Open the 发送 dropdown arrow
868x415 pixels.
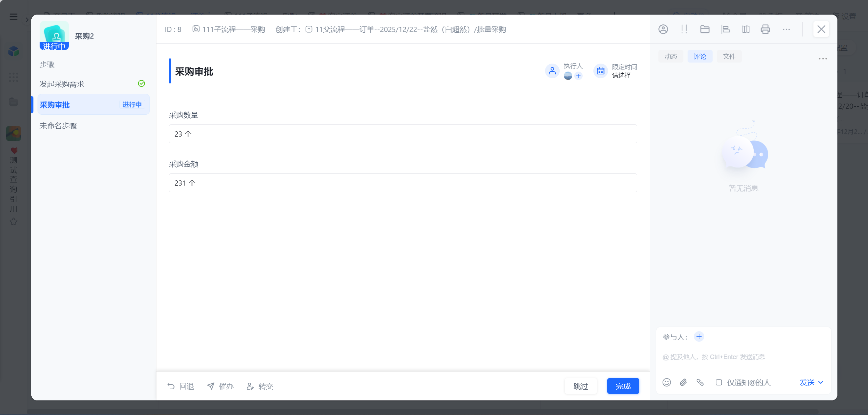(821, 382)
